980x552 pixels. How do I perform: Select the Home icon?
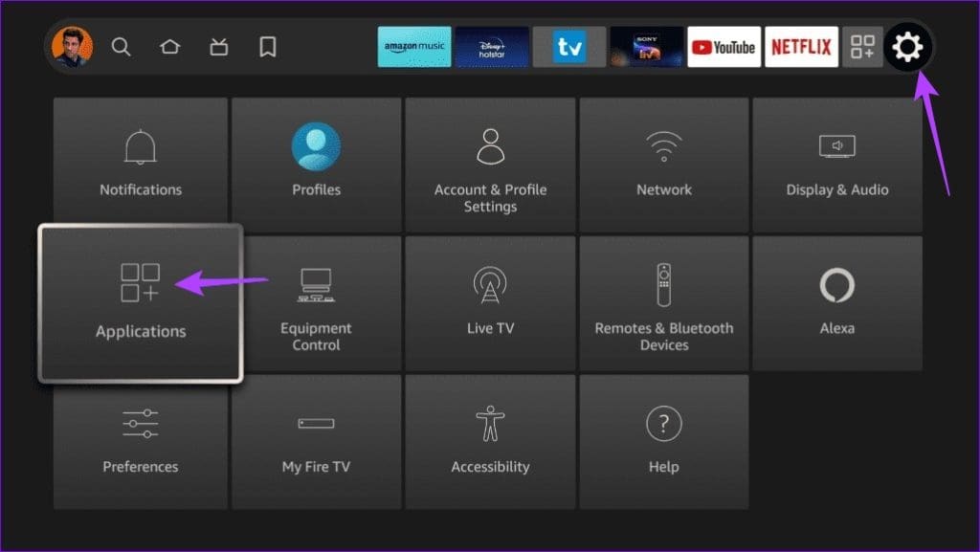coord(169,46)
